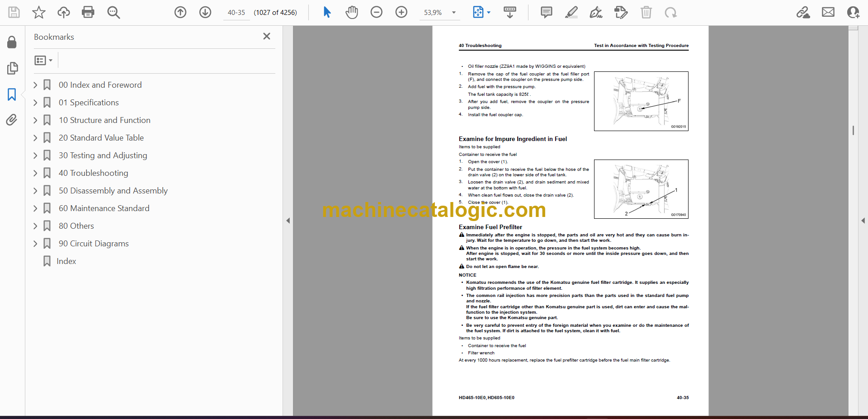Expand the 10 Structure and Function bookmark
This screenshot has height=419, width=868.
(x=35, y=120)
